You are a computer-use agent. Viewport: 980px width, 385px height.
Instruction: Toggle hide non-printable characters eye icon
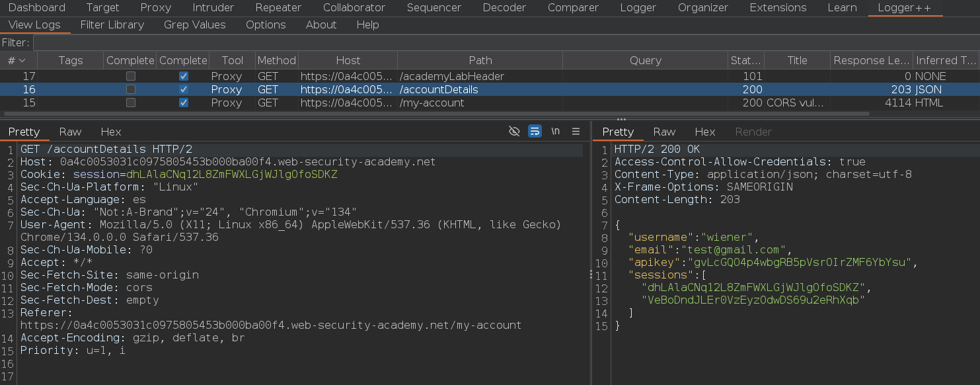(514, 131)
